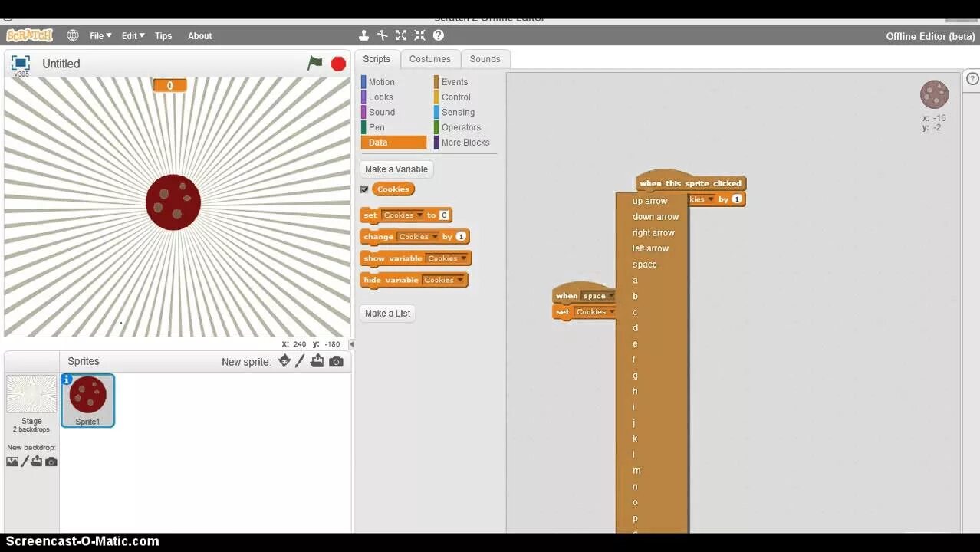Viewport: 980px width, 552px height.
Task: Open the Tips menu
Action: (x=163, y=35)
